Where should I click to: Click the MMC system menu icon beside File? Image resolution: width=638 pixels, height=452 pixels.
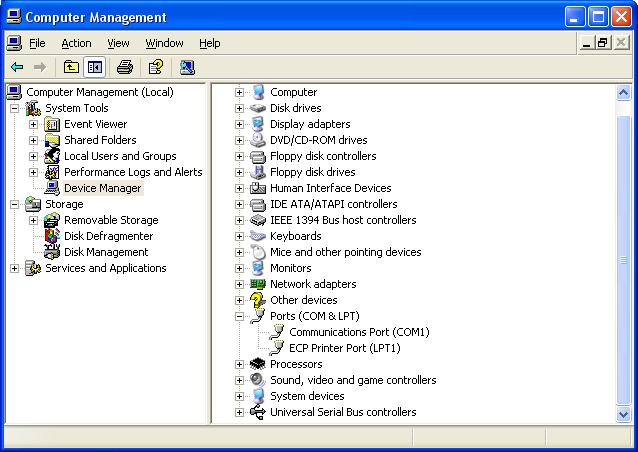click(x=14, y=43)
